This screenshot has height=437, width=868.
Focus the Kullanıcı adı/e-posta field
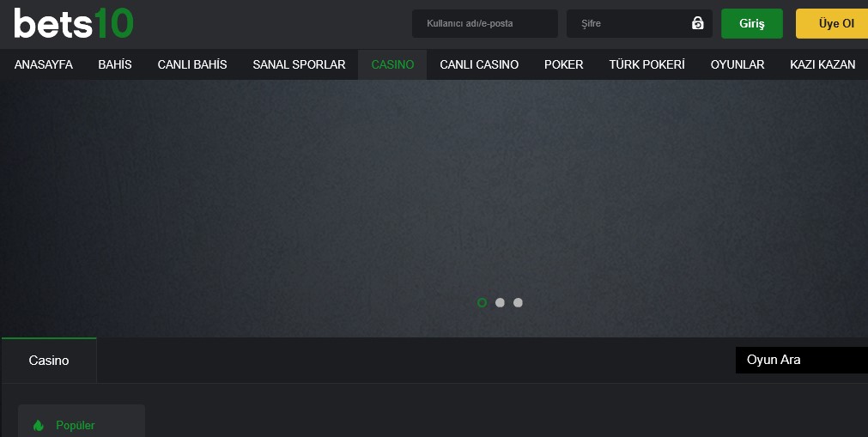tap(485, 23)
